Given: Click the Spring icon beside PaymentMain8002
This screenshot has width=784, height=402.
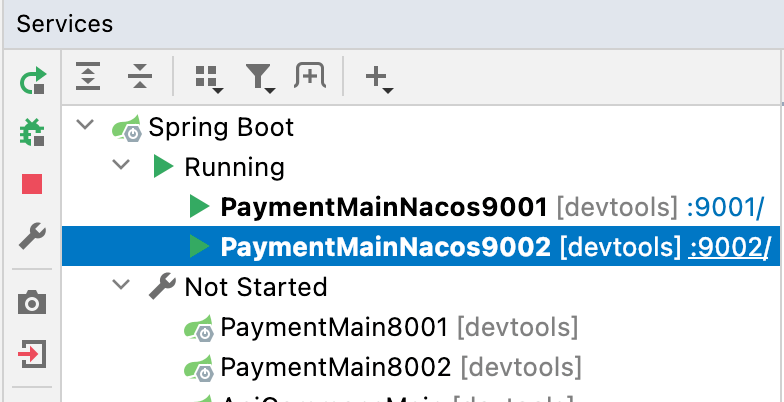Looking at the screenshot, I should [x=198, y=368].
